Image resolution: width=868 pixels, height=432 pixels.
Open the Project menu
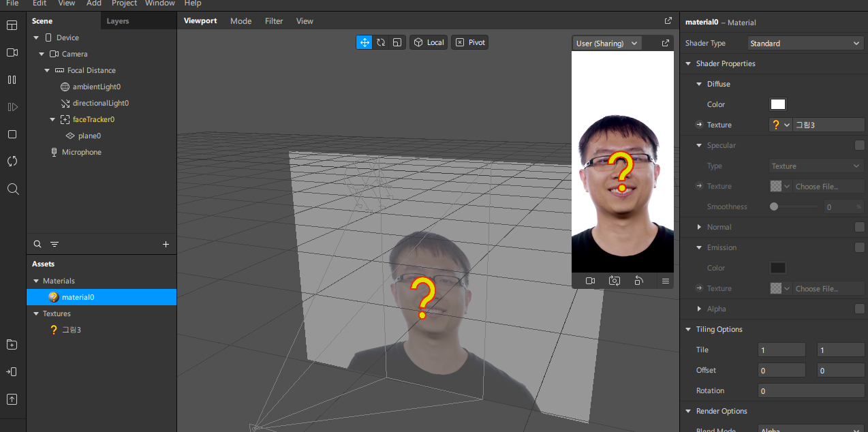125,3
